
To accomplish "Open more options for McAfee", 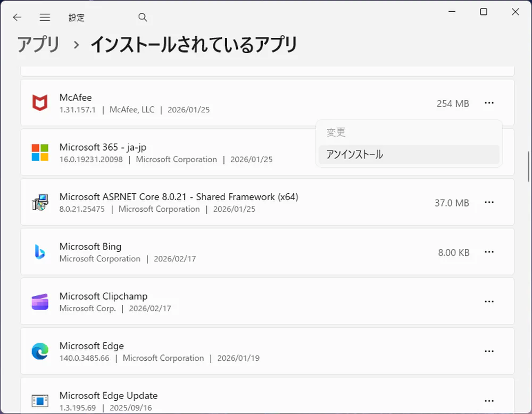I will coord(489,103).
